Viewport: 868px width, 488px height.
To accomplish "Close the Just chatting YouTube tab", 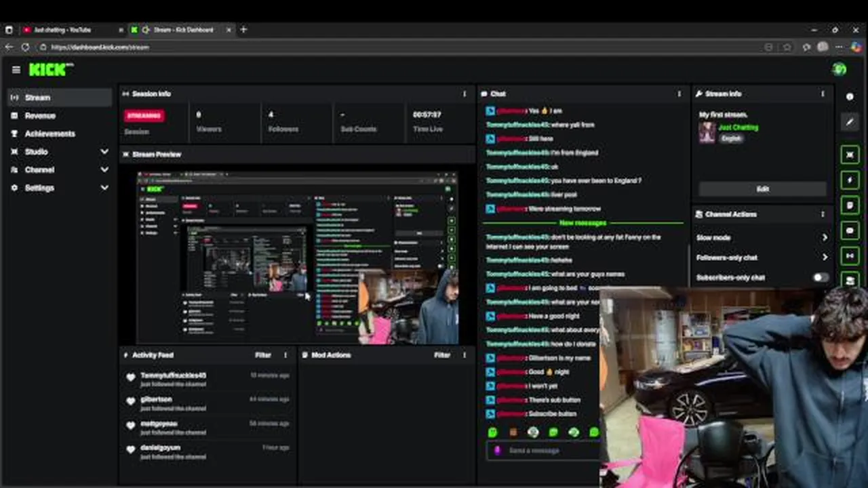I will [121, 30].
